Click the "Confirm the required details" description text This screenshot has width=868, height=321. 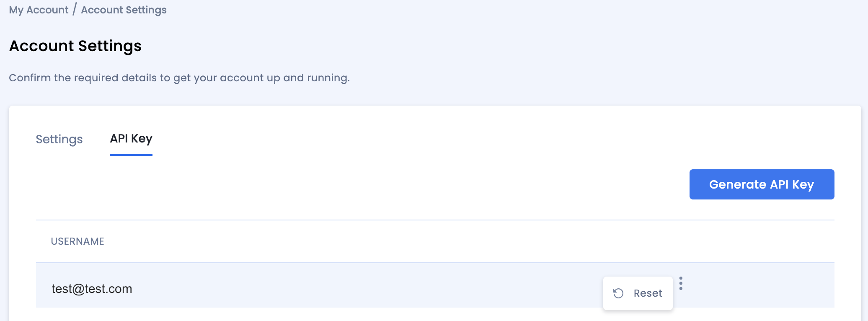pyautogui.click(x=179, y=78)
